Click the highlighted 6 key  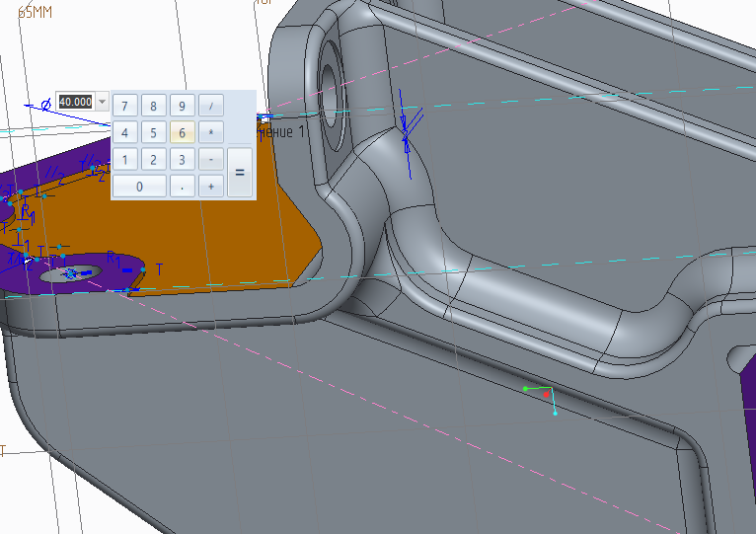point(182,132)
